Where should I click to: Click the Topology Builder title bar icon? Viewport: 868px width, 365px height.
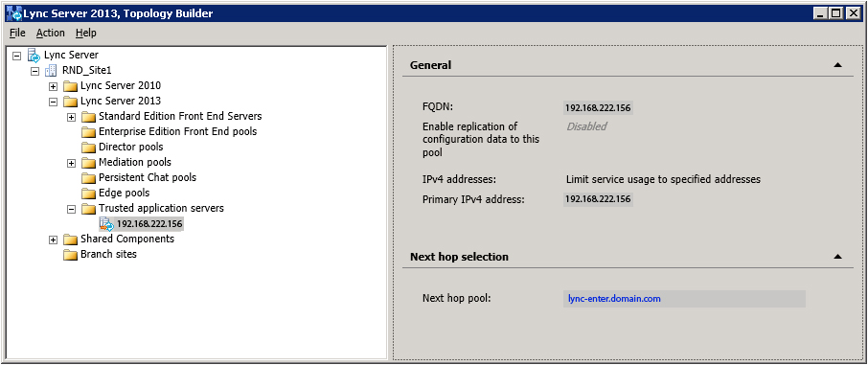[x=13, y=12]
